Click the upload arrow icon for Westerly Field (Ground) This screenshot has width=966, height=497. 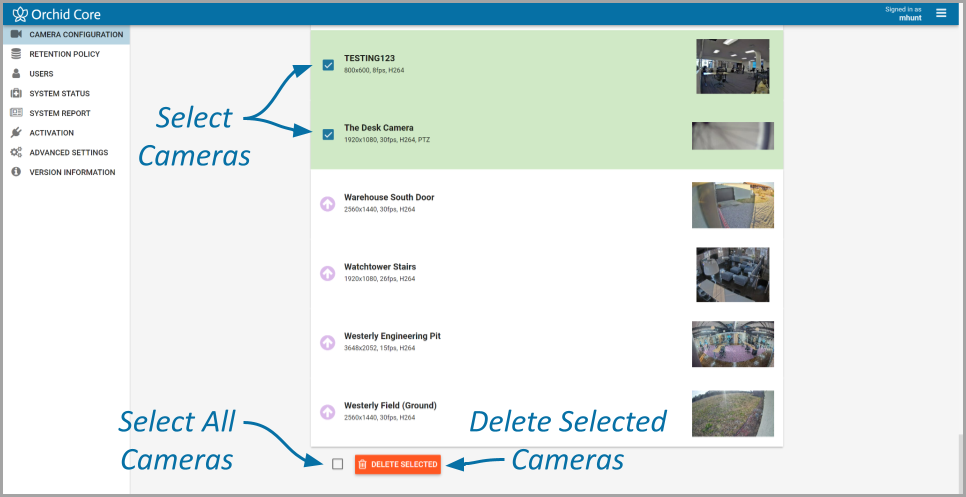point(328,412)
